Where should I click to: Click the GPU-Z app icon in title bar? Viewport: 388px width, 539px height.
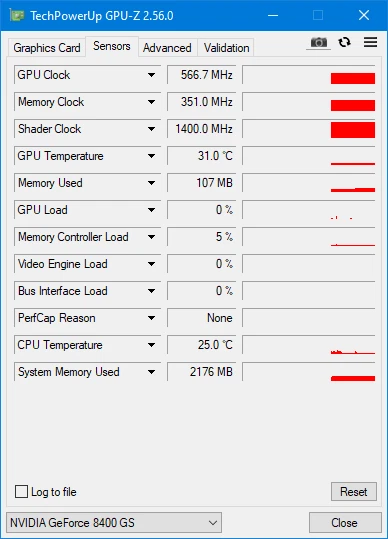pyautogui.click(x=17, y=15)
